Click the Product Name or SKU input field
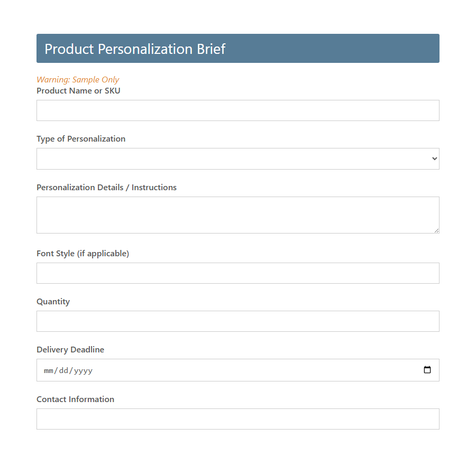 coord(238,110)
